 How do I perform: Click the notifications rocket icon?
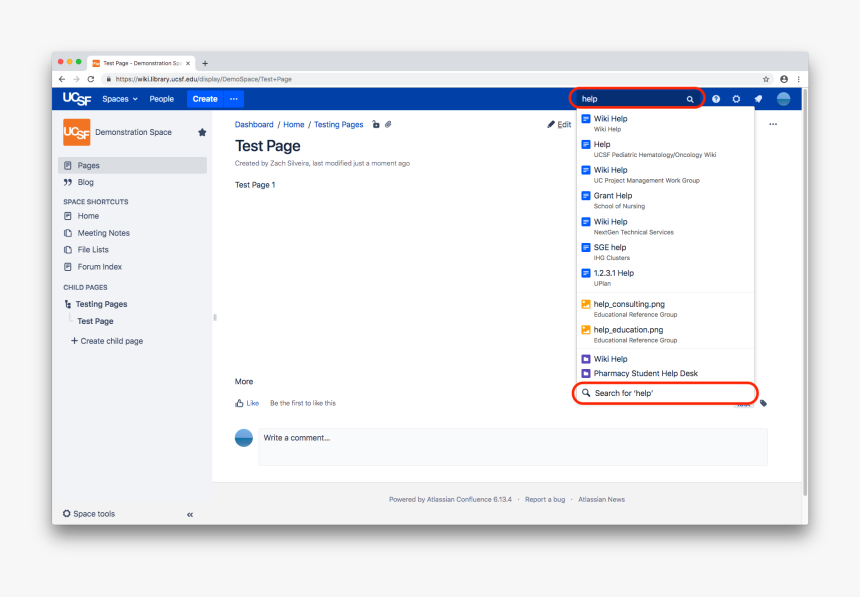[758, 99]
